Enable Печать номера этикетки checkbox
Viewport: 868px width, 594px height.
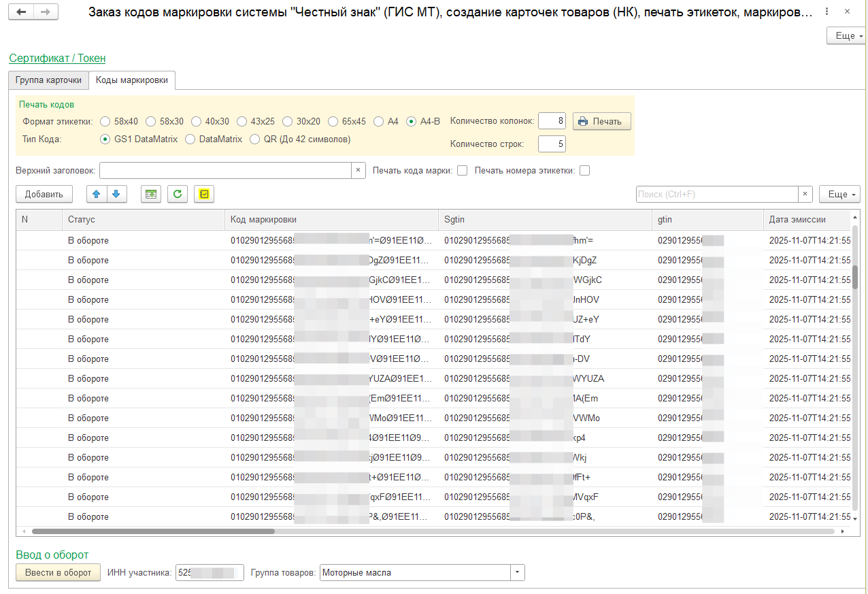(584, 171)
